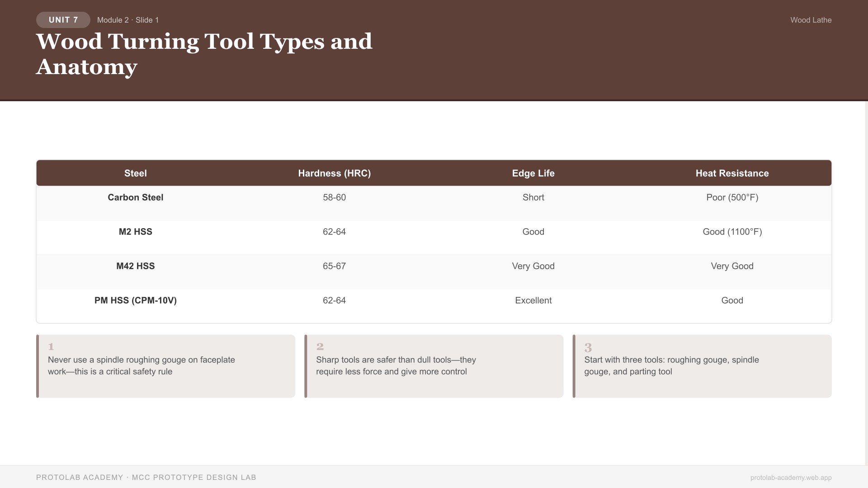Click the Wood Lathe label in the header
The image size is (868, 488).
pyautogui.click(x=810, y=20)
